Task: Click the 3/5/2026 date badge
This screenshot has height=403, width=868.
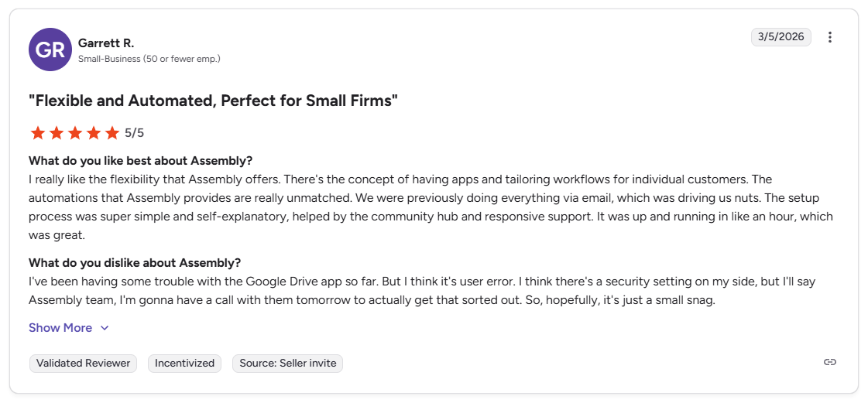Action: tap(781, 36)
